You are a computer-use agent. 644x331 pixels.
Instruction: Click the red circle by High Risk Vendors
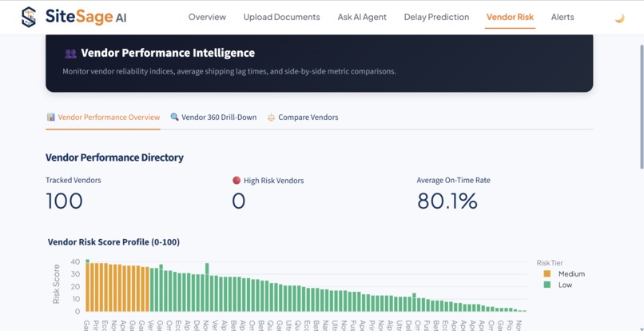(237, 180)
